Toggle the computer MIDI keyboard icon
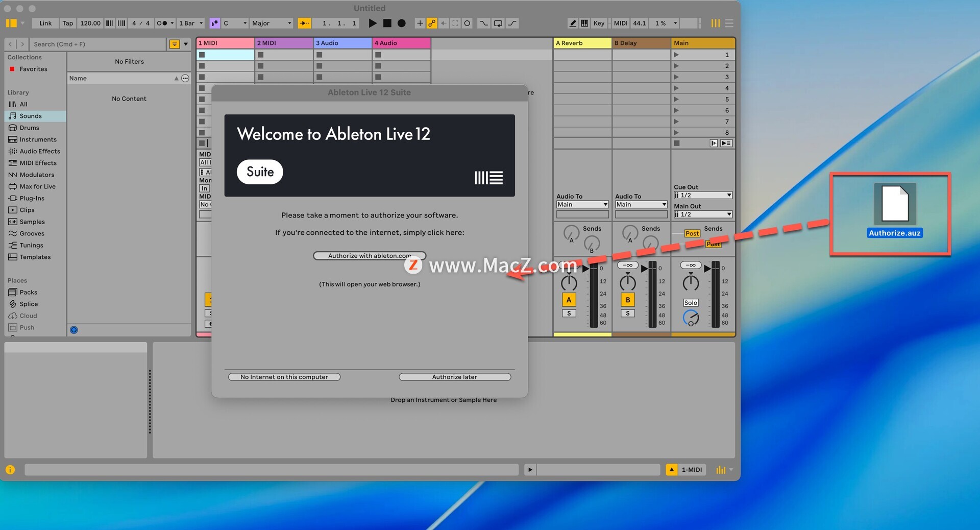980x530 pixels. (584, 23)
